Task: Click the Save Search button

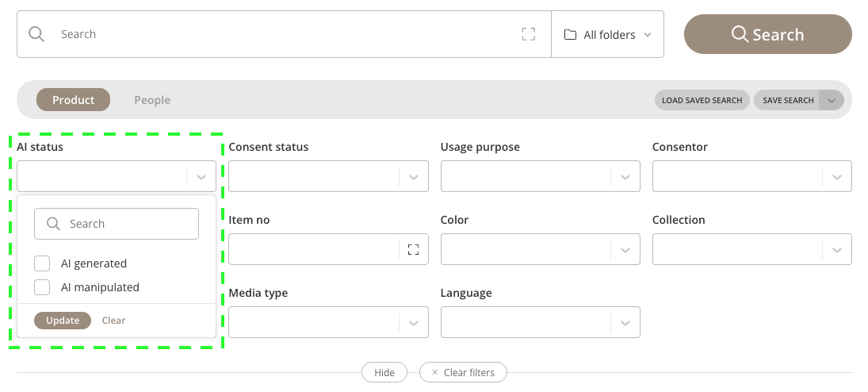Action: [x=788, y=100]
